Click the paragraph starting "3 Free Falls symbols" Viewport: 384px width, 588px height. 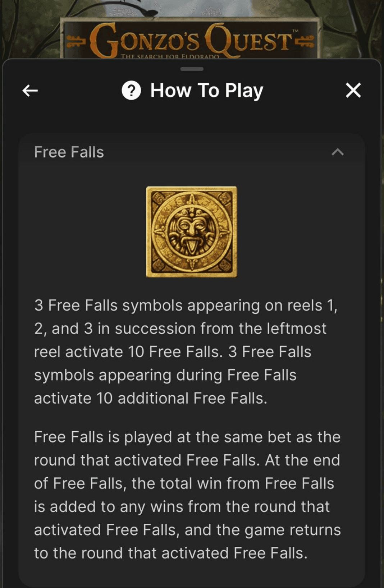[186, 352]
